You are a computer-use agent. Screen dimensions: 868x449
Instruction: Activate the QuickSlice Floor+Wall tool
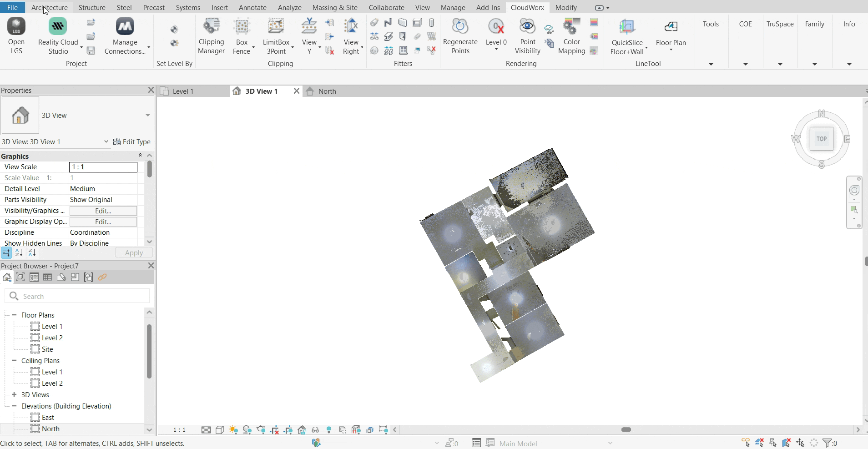(627, 36)
